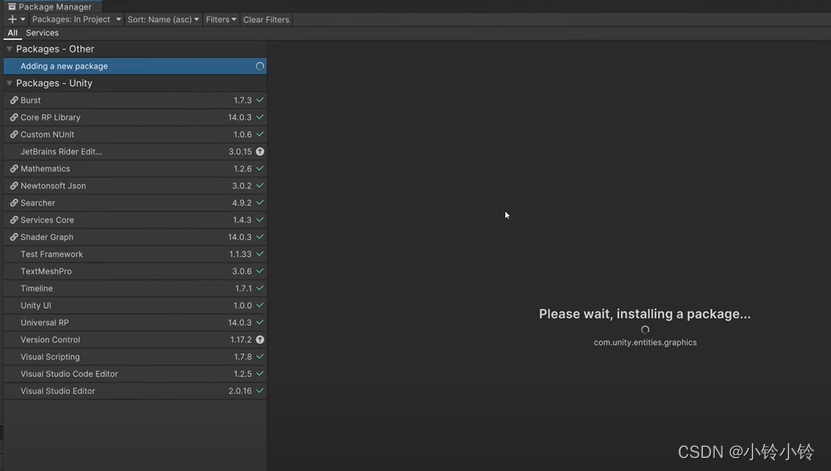
Task: Click the link icon next to Searcher
Action: 14,203
